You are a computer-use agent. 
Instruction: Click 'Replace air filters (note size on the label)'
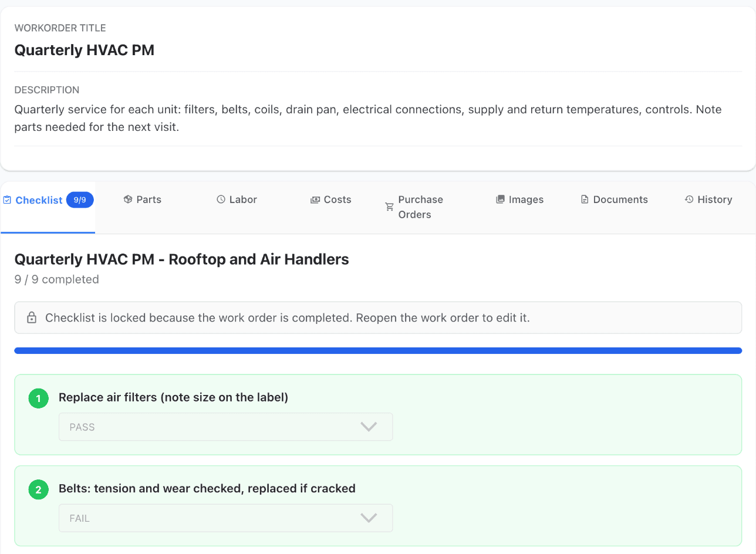tap(173, 397)
